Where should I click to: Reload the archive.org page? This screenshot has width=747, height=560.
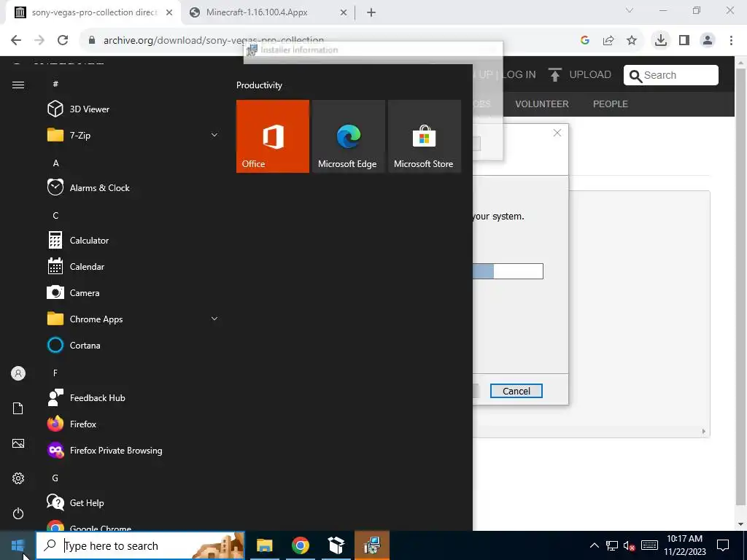(x=63, y=40)
